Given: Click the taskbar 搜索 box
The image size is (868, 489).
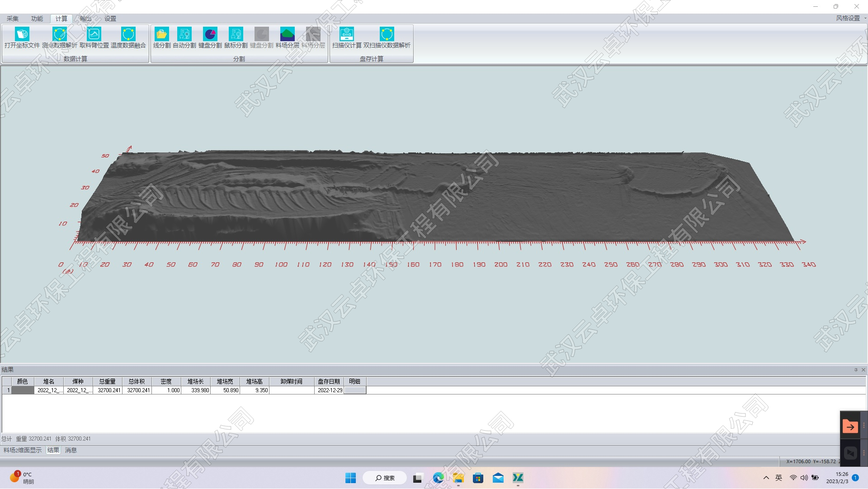Looking at the screenshot, I should (x=385, y=478).
